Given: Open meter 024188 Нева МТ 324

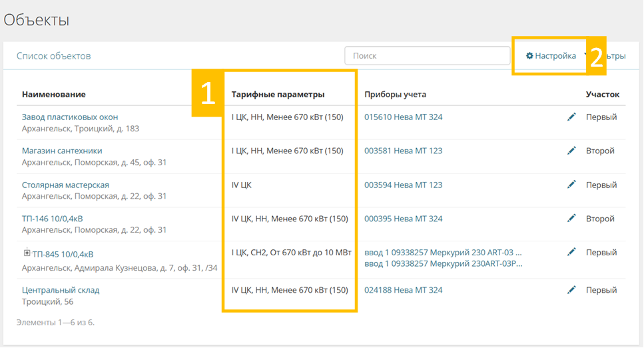Looking at the screenshot, I should tap(403, 291).
